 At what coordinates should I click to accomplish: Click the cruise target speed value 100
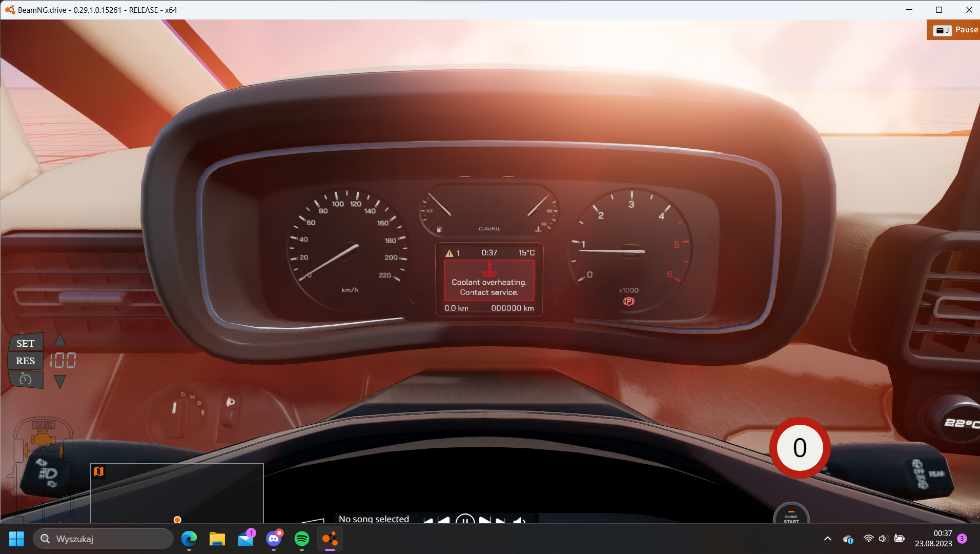(x=63, y=361)
